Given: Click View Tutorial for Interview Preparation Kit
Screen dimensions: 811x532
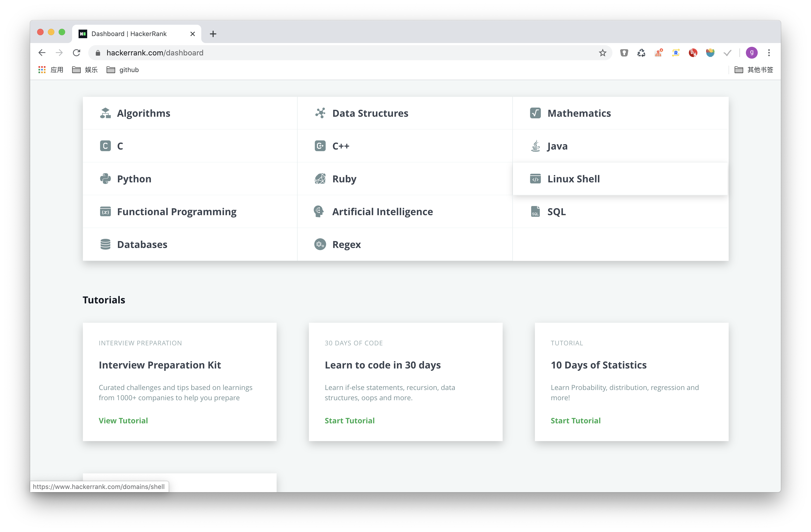Looking at the screenshot, I should [123, 420].
